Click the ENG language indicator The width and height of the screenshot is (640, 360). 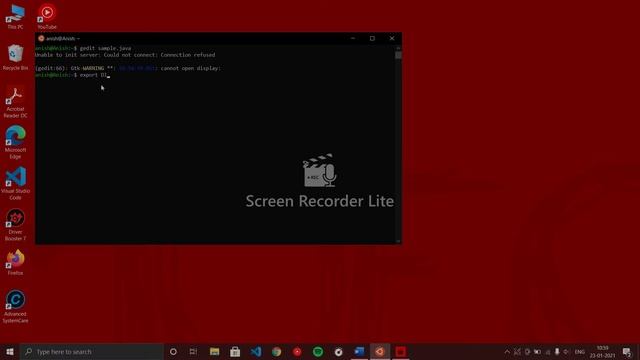click(580, 351)
